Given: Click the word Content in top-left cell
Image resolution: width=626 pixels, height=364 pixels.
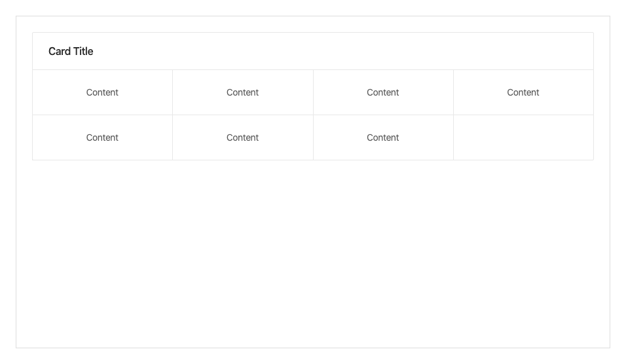Looking at the screenshot, I should point(102,92).
